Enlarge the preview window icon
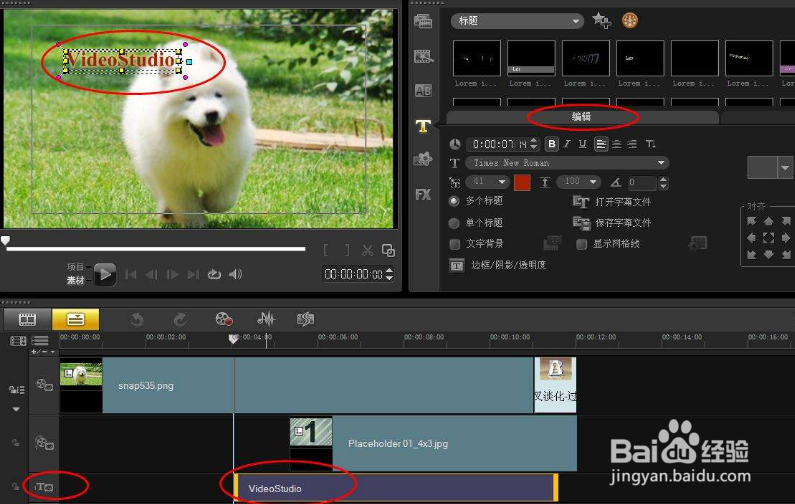Viewport: 795px width, 504px height. point(388,250)
